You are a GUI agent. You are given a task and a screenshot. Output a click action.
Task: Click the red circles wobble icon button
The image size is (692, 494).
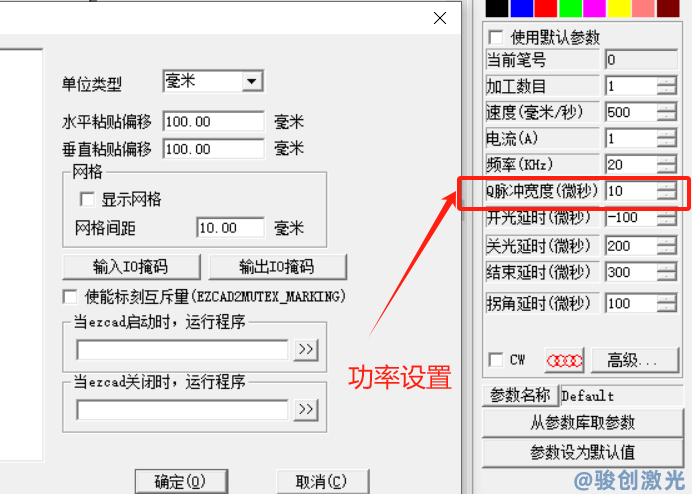564,361
